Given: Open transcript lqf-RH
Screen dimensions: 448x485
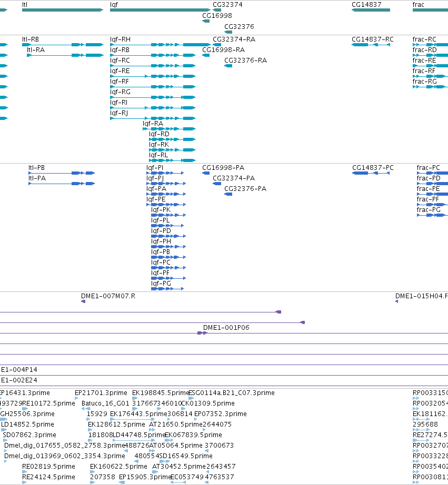Looking at the screenshot, I should [x=120, y=39].
